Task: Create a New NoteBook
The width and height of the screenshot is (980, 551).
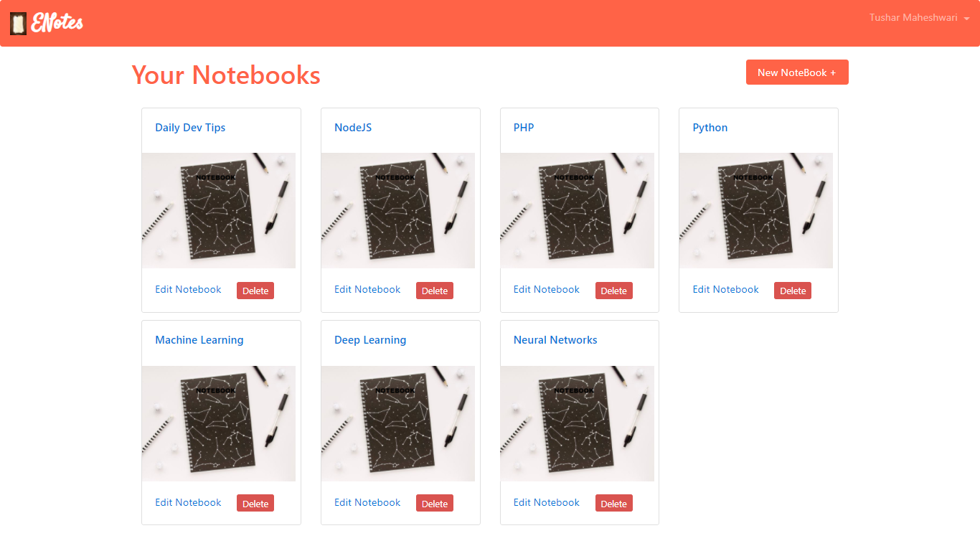Action: [x=797, y=72]
